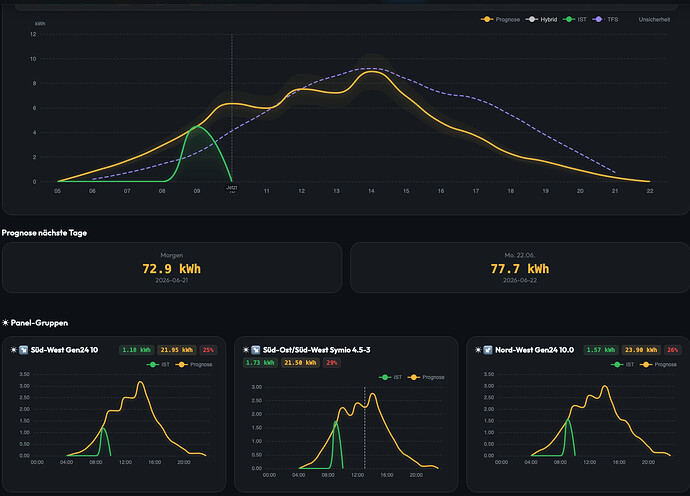Toggle Prognose legend in Nord-West Gen24 10.0 chart
The width and height of the screenshot is (690, 496).
point(658,364)
